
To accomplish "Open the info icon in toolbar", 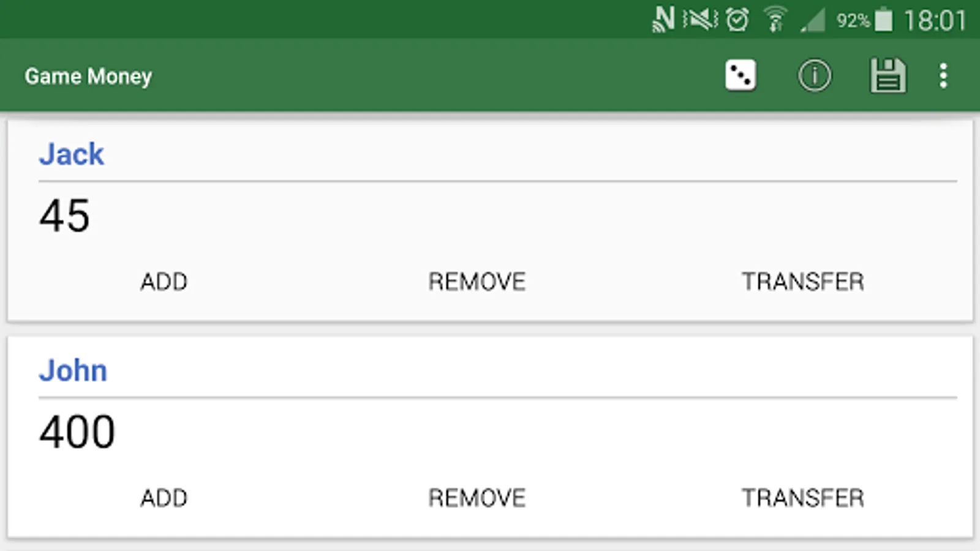I will [x=814, y=76].
